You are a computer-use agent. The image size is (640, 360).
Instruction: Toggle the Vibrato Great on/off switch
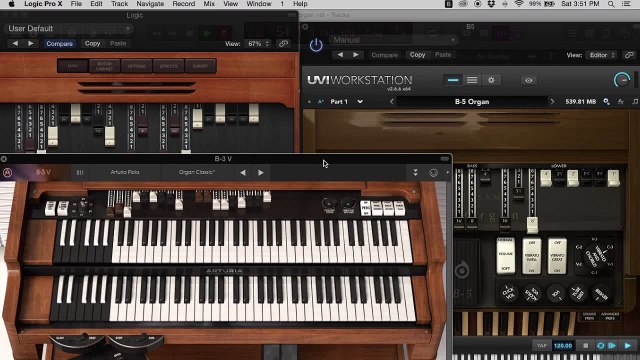click(557, 256)
